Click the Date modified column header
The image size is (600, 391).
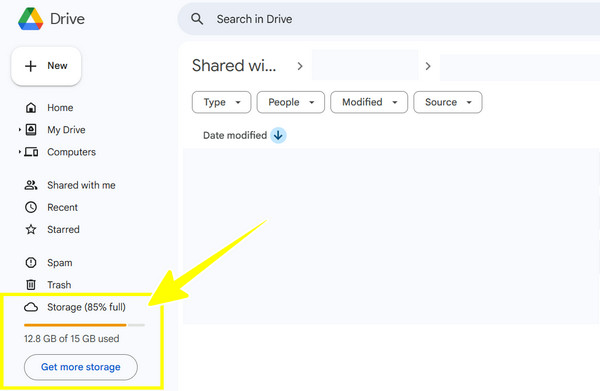coord(235,135)
